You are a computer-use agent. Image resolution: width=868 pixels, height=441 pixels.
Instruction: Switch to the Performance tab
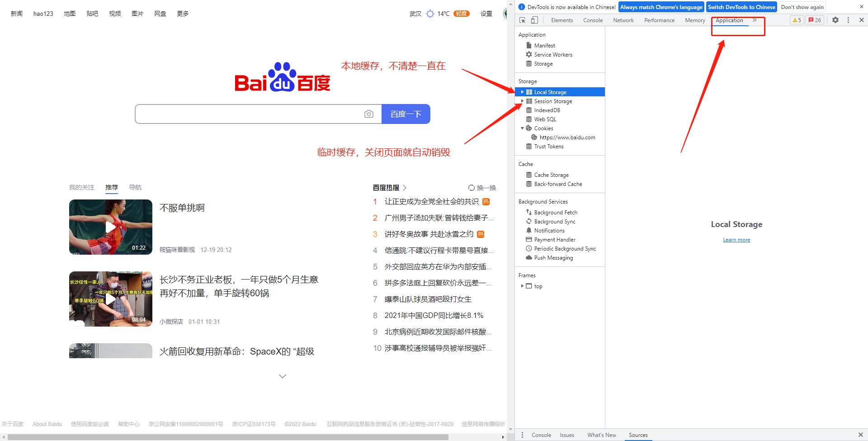pyautogui.click(x=659, y=20)
